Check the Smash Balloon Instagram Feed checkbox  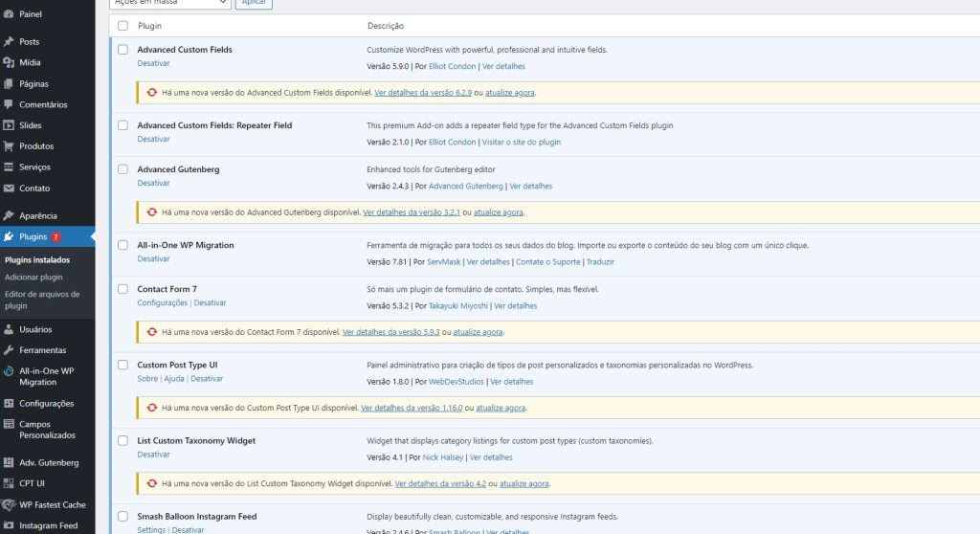pyautogui.click(x=122, y=517)
